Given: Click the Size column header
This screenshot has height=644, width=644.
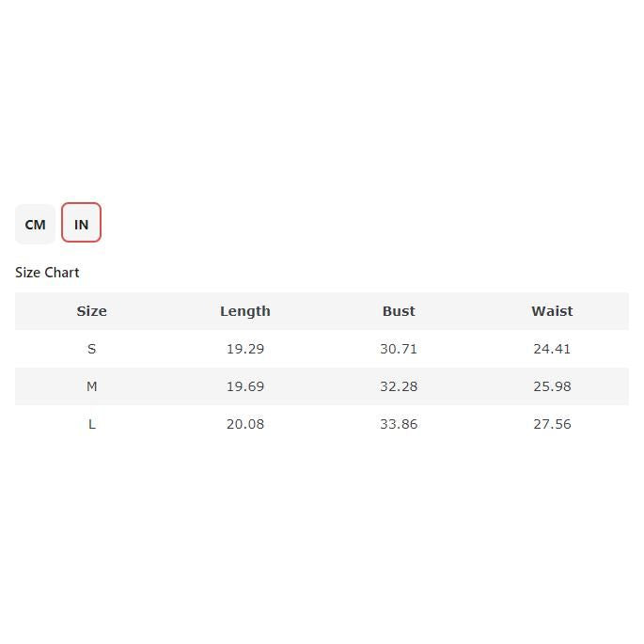Looking at the screenshot, I should pyautogui.click(x=91, y=311).
